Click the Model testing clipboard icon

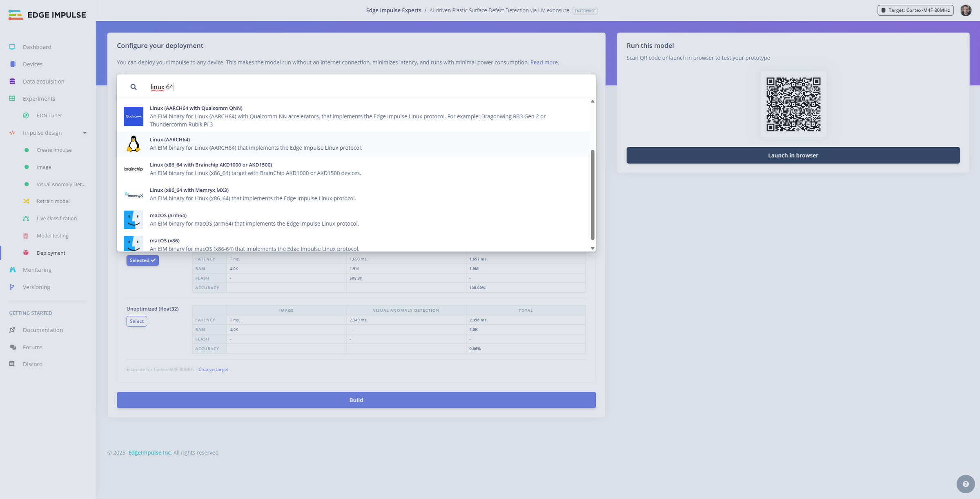26,235
